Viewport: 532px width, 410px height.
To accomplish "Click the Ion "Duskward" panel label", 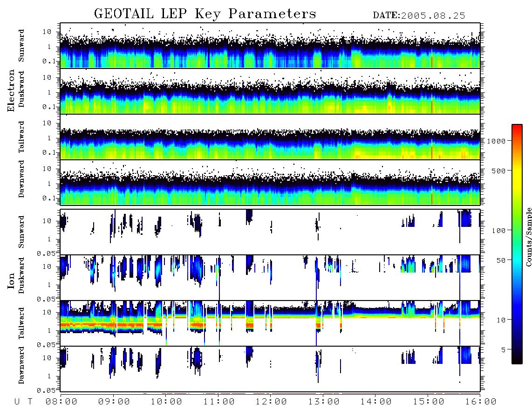I will 21,275.
